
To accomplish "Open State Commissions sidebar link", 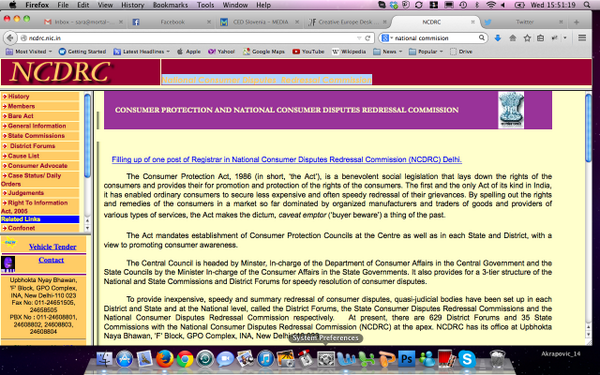I will click(x=36, y=136).
